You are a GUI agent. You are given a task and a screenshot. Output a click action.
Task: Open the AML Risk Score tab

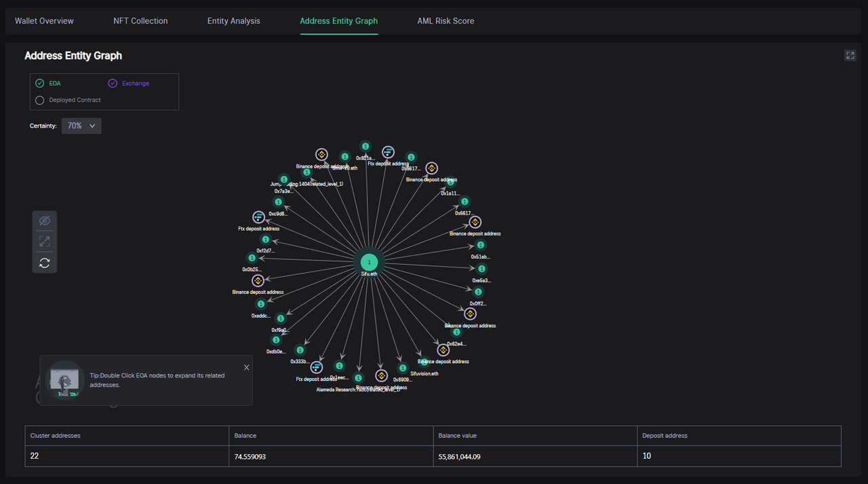point(446,21)
